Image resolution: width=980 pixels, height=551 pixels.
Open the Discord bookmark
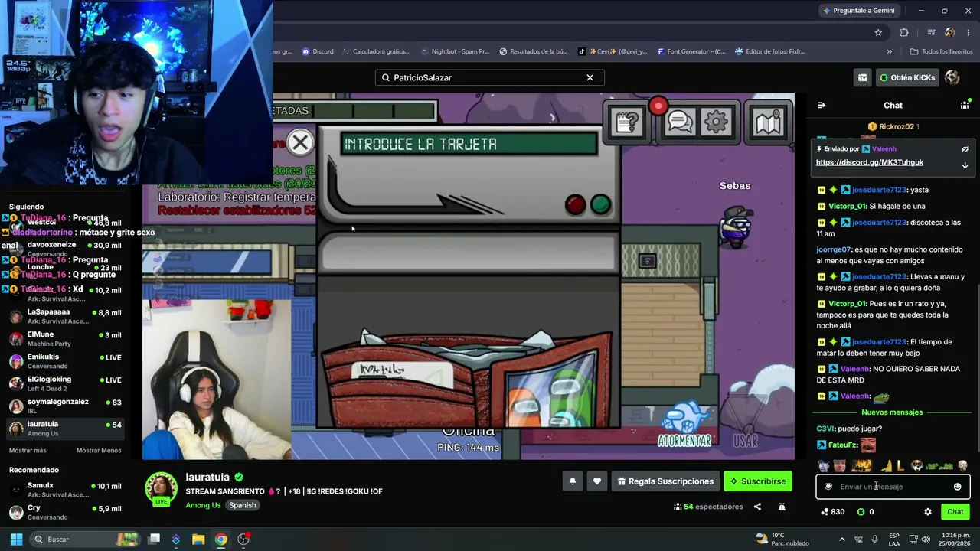317,51
